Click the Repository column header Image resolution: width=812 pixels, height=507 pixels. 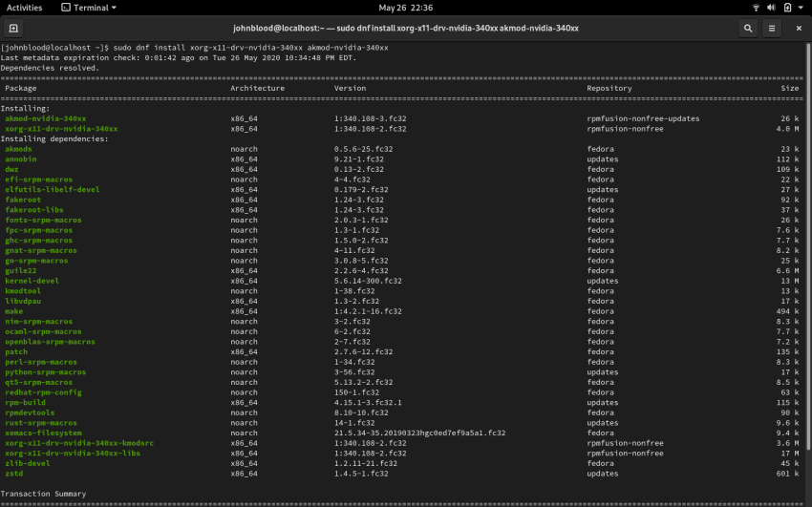[x=609, y=88]
